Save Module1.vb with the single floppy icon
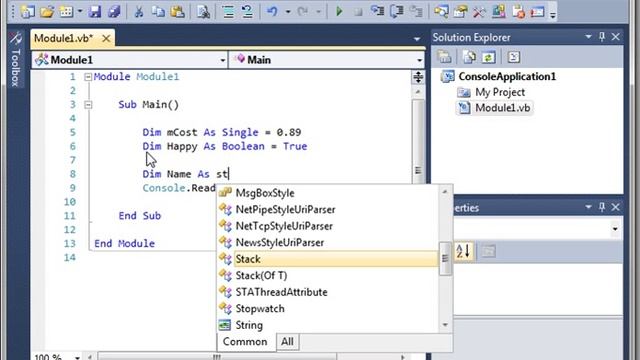Screen dimensions: 640x360 (x=95, y=11)
